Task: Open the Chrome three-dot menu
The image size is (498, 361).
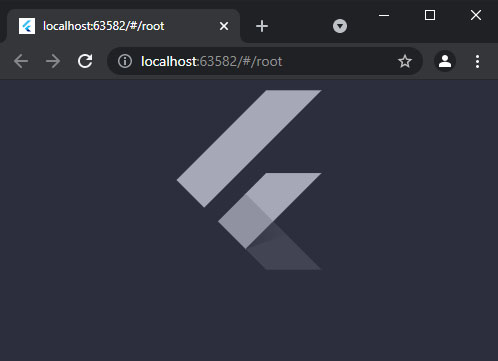Action: [477, 62]
